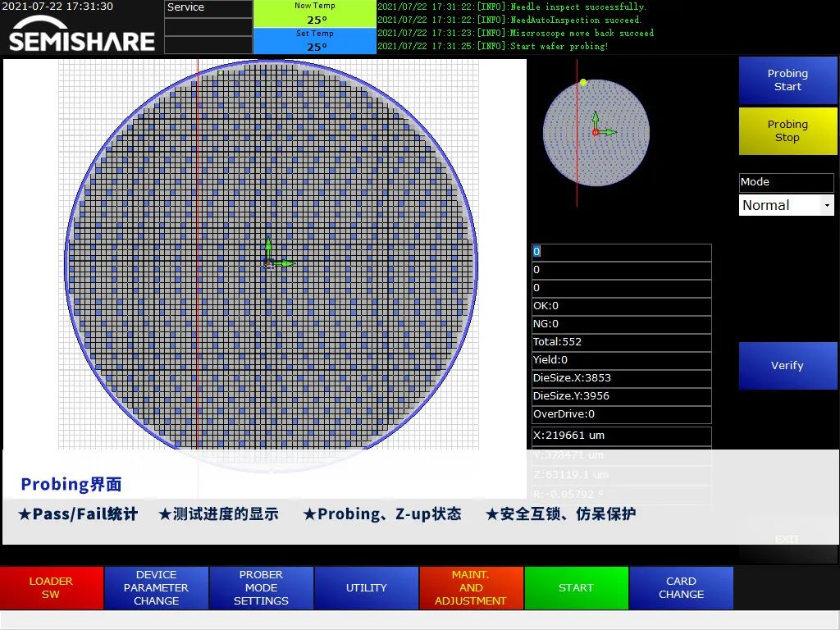Image resolution: width=840 pixels, height=630 pixels.
Task: Click the Probing Start button
Action: click(787, 80)
